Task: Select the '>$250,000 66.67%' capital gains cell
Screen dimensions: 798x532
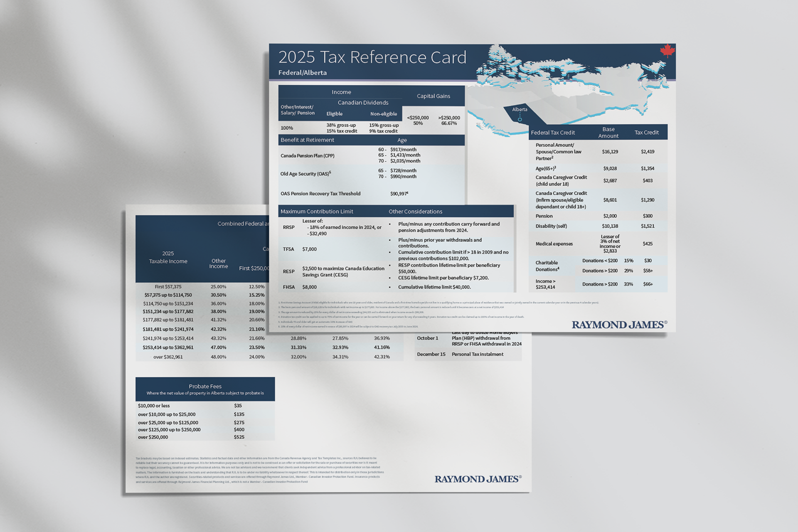Action: click(x=449, y=121)
